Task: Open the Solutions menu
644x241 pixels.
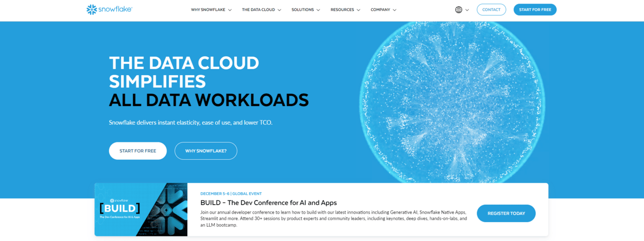Action: click(303, 10)
